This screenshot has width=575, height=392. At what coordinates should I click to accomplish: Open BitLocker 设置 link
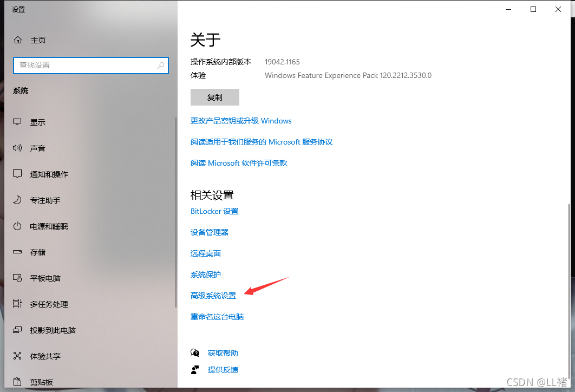click(x=214, y=211)
